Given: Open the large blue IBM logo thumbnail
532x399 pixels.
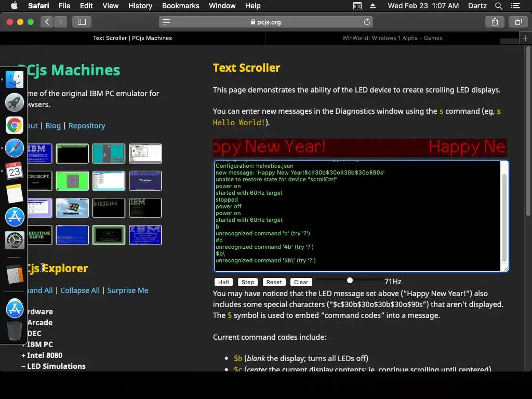Looking at the screenshot, I should (x=145, y=235).
